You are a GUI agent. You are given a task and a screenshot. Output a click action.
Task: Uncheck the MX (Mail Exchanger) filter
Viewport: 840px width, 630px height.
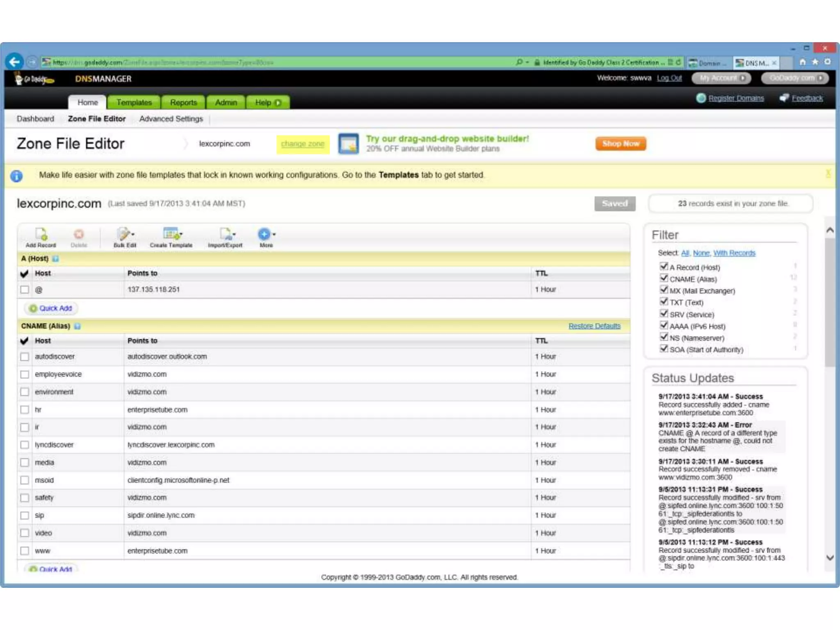coord(664,290)
